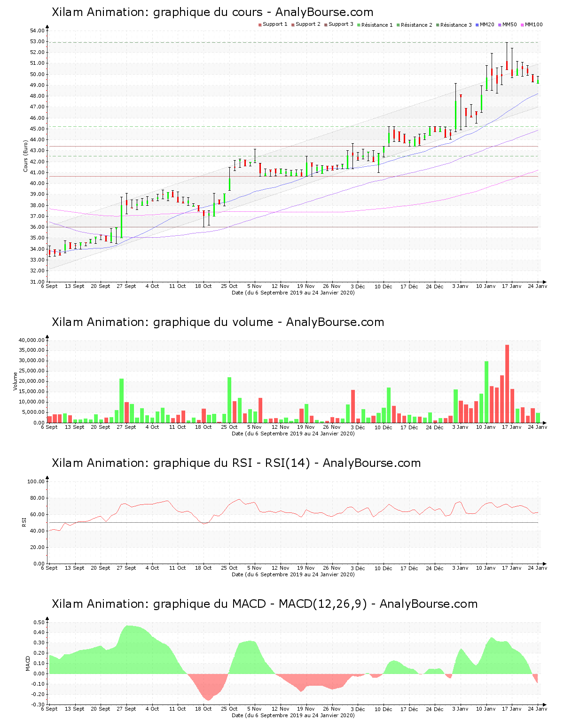This screenshot has height=728, width=564.
Task: Click '4 Oct' under the MACD chart
Action: (152, 709)
